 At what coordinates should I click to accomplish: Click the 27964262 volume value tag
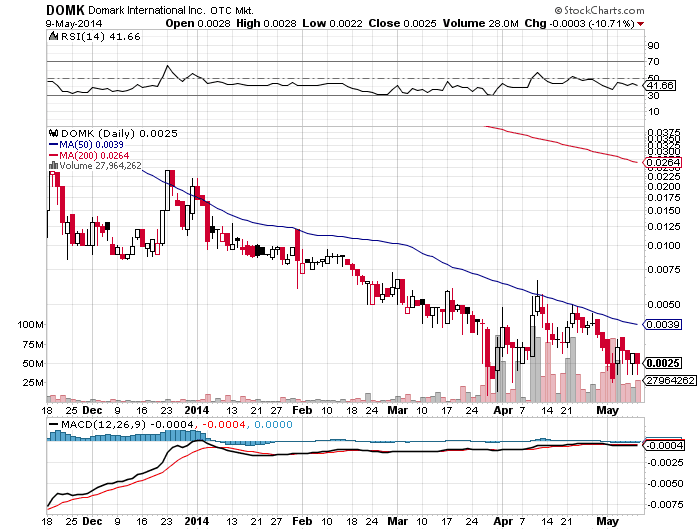[670, 380]
